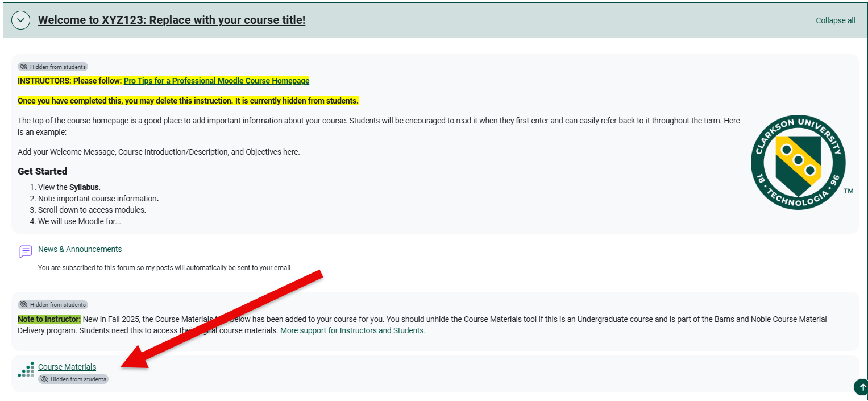Click Hidden from students badge under Course Materials
The image size is (868, 401).
[x=73, y=379]
